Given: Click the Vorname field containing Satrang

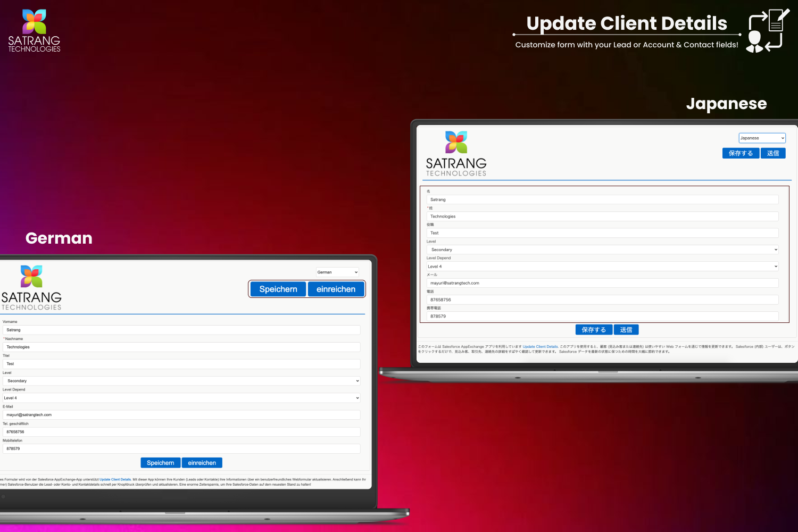Looking at the screenshot, I should click(181, 330).
